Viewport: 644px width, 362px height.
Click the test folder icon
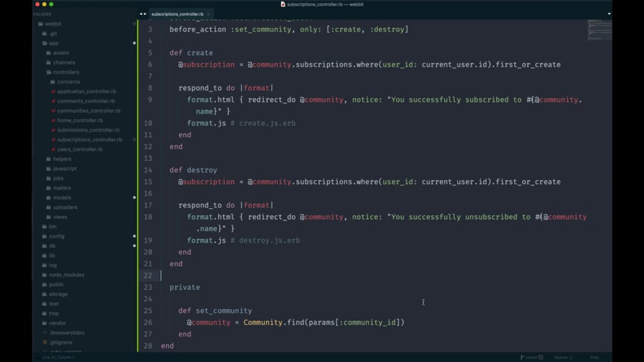coord(44,304)
